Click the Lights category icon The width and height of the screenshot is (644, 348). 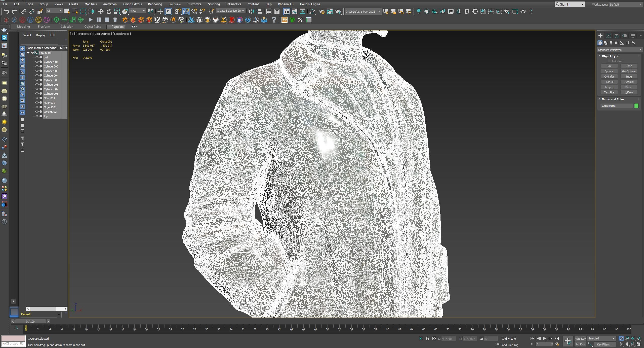pos(611,43)
